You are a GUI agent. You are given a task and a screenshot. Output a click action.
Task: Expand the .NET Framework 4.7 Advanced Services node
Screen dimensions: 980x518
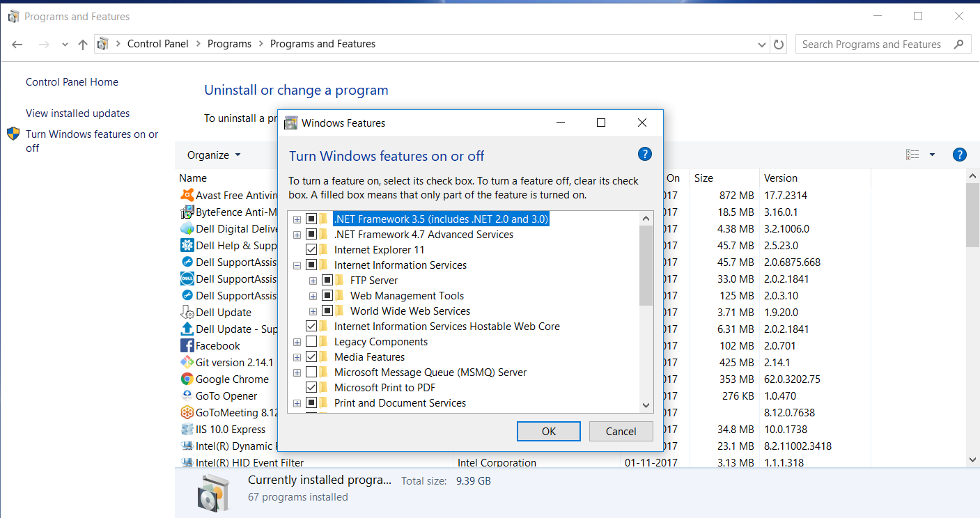coord(297,235)
